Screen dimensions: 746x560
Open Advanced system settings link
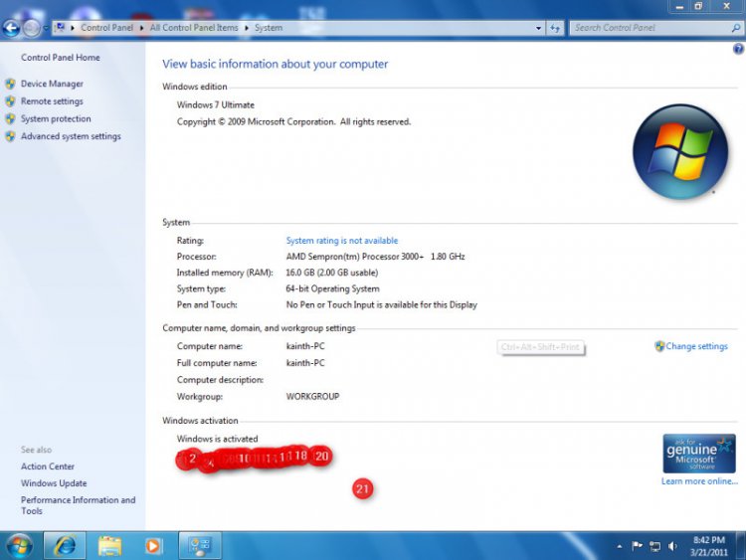point(71,136)
